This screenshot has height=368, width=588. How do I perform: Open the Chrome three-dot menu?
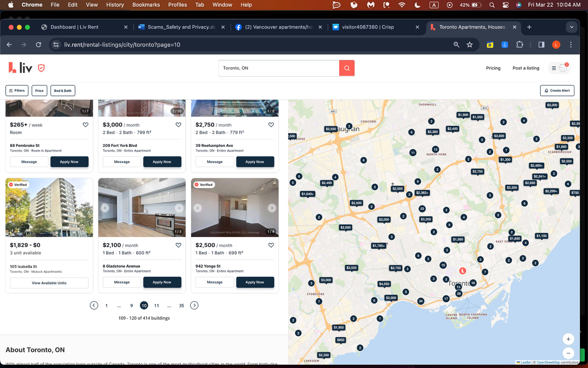click(x=571, y=45)
